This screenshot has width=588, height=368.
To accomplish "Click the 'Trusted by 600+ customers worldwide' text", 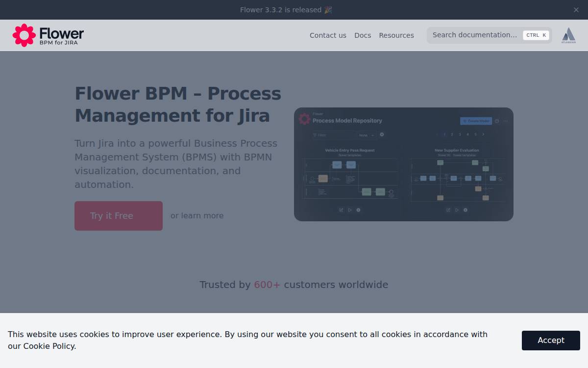I will [294, 285].
